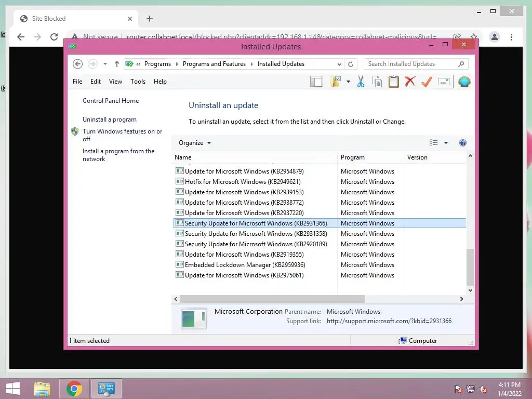Open support link for kbid=2931366
Screen dimensions: 532x399
pos(389,321)
